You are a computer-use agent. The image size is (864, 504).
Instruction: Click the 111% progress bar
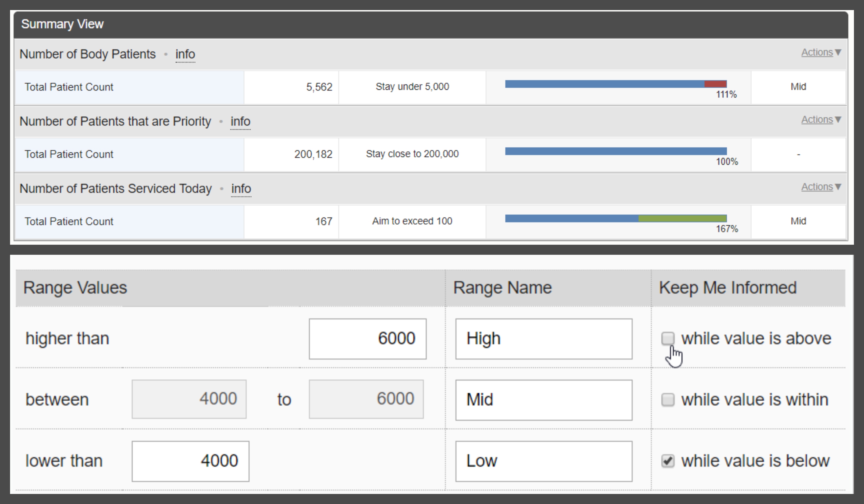(x=616, y=84)
